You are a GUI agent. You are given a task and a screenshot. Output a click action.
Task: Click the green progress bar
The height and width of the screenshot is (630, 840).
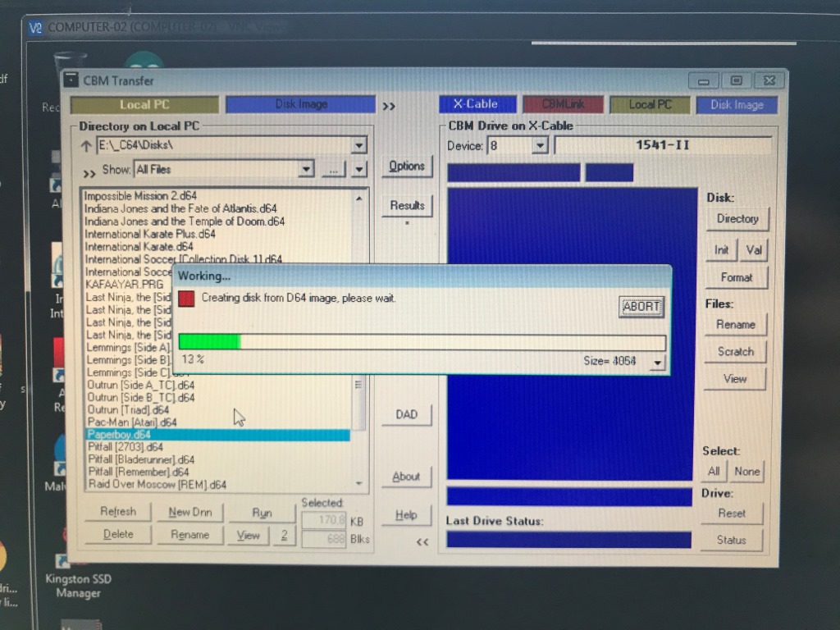210,341
